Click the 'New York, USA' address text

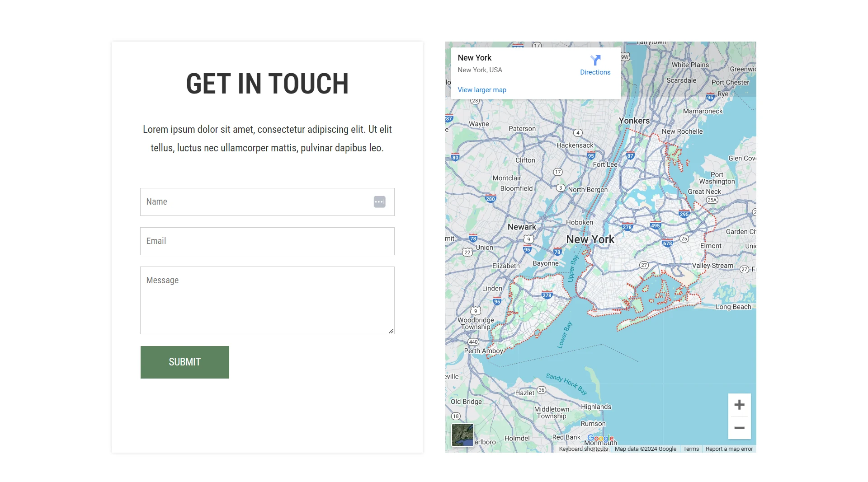click(x=480, y=70)
